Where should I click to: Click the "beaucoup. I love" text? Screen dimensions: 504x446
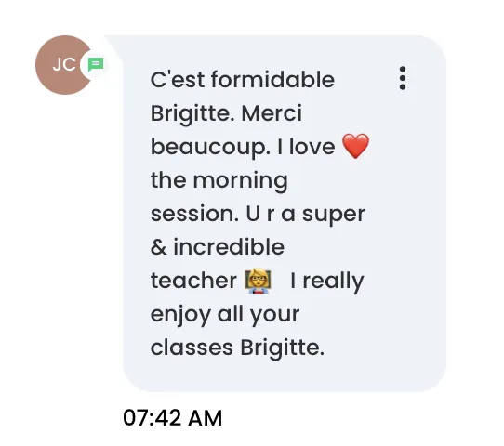(x=243, y=147)
